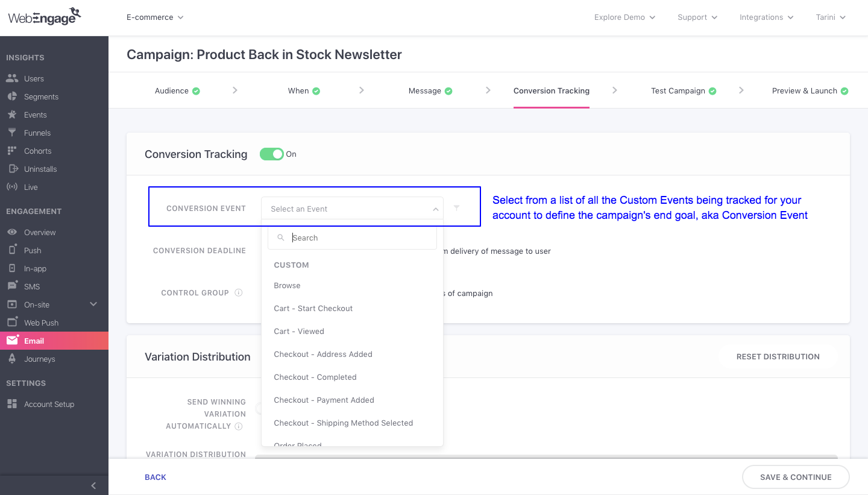The height and width of the screenshot is (495, 868).
Task: Open the Support dropdown menu
Action: point(697,17)
